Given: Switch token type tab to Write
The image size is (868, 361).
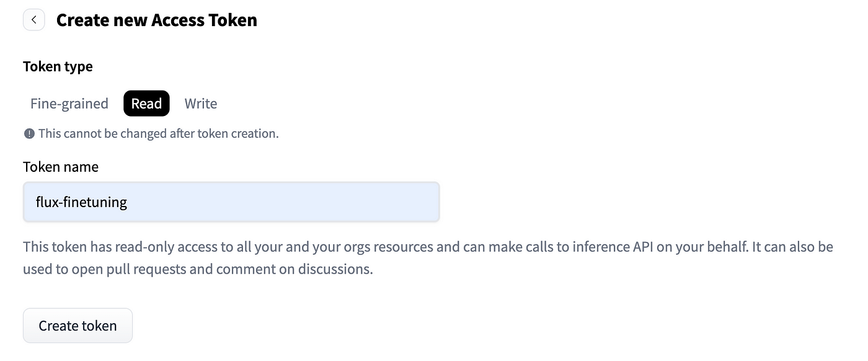Looking at the screenshot, I should point(201,104).
